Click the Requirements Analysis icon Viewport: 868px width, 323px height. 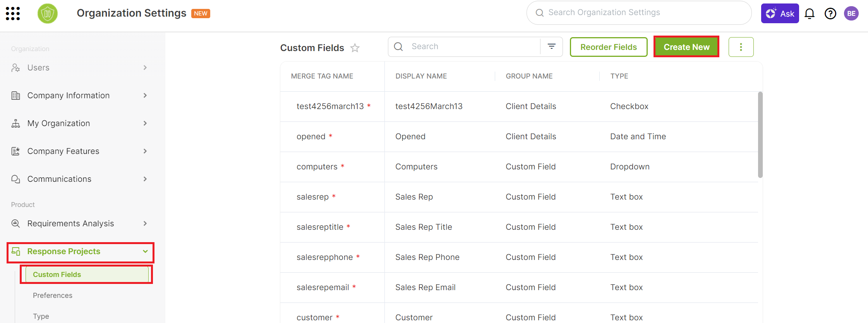point(15,224)
